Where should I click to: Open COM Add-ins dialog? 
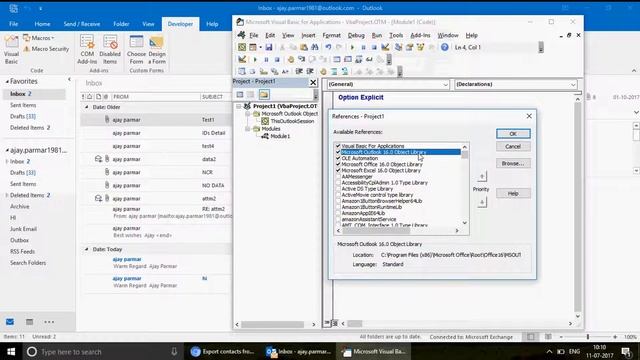tap(87, 50)
